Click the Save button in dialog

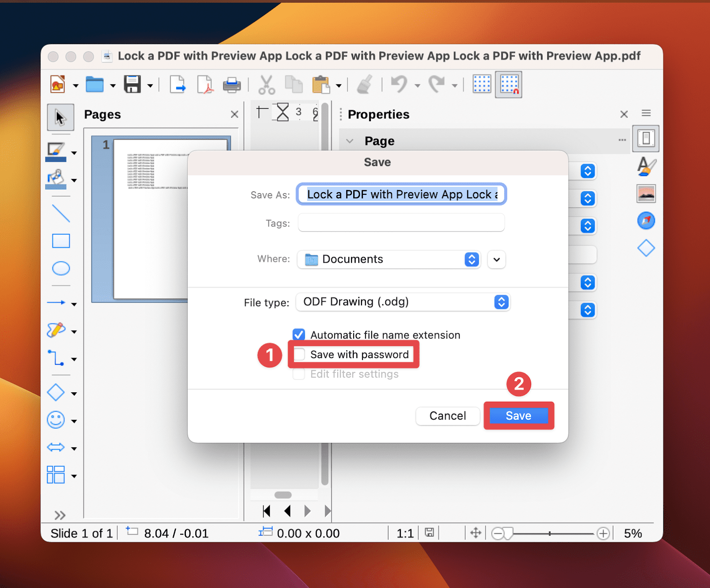[x=519, y=416]
